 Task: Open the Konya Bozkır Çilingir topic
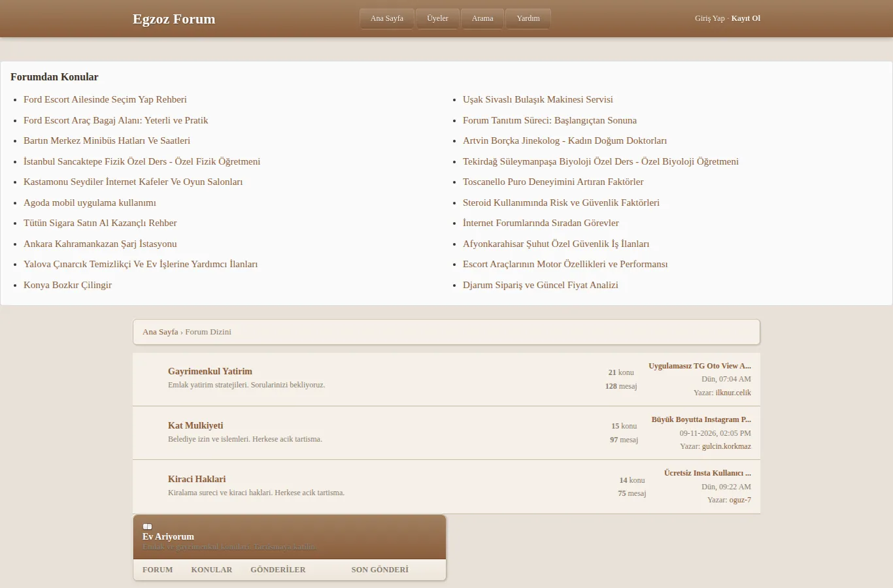point(67,285)
